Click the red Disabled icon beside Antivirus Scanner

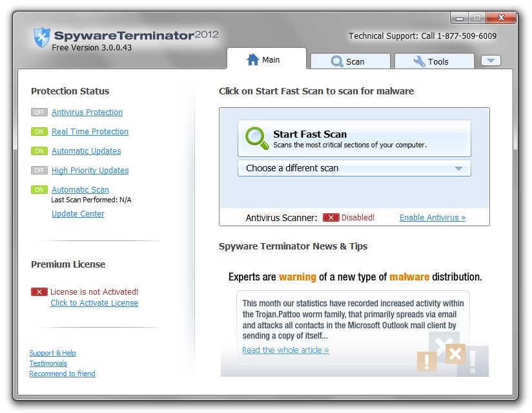pos(331,218)
